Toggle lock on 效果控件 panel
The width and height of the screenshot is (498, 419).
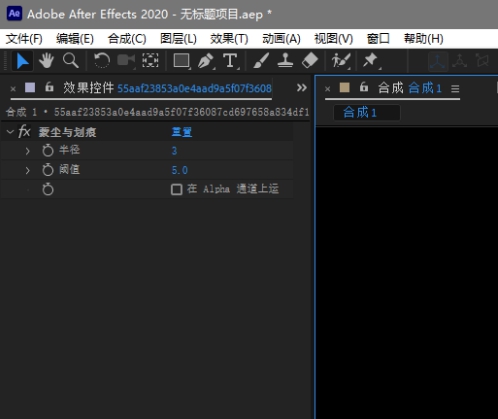click(49, 87)
